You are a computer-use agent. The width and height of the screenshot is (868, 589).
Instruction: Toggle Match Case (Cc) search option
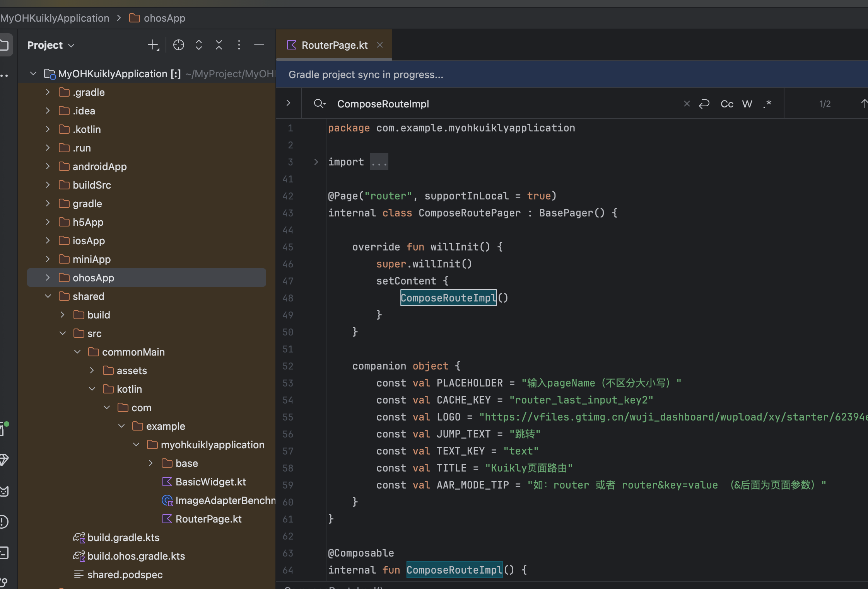tap(727, 104)
